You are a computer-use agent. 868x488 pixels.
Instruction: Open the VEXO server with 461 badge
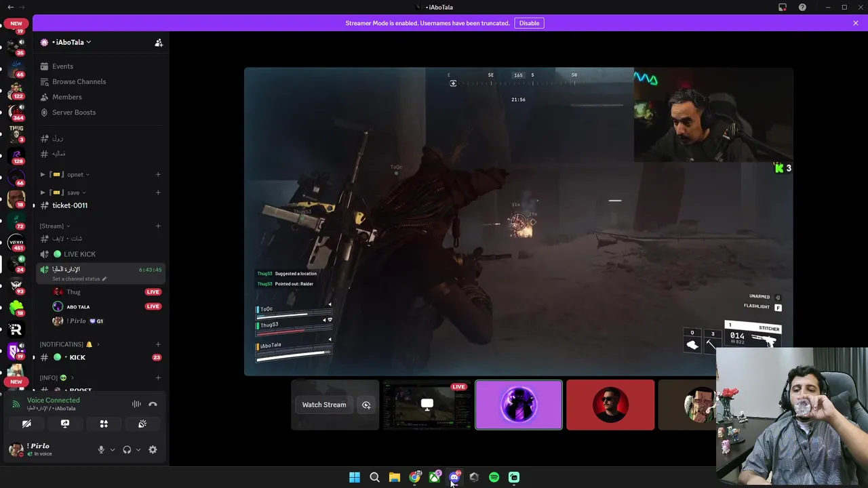click(16, 242)
